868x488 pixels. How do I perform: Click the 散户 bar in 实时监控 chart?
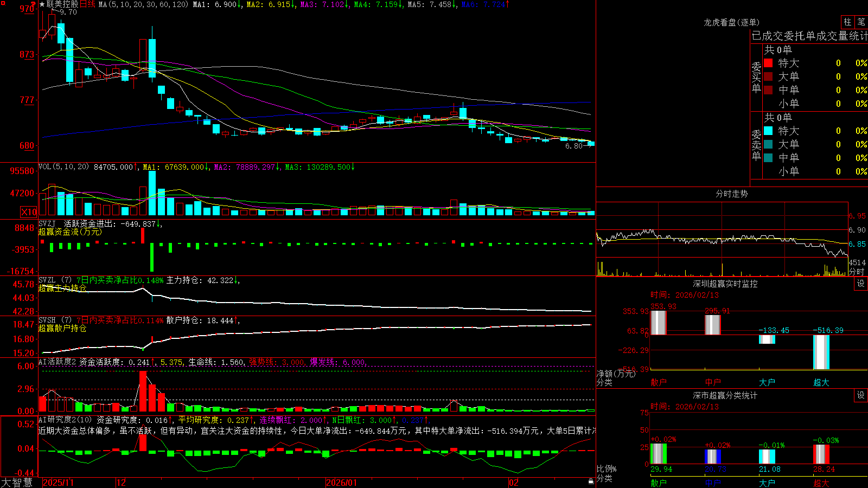click(659, 322)
